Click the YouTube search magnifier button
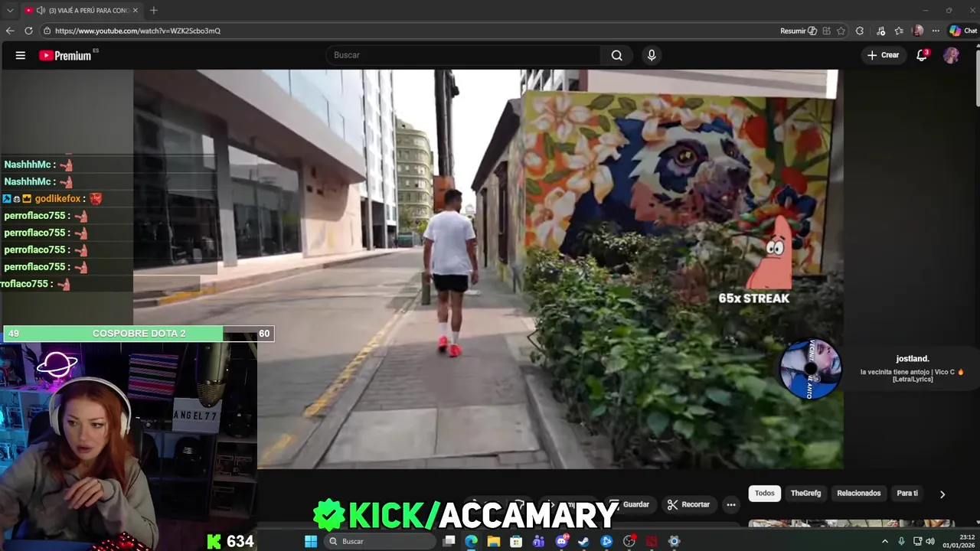This screenshot has height=551, width=980. [617, 55]
